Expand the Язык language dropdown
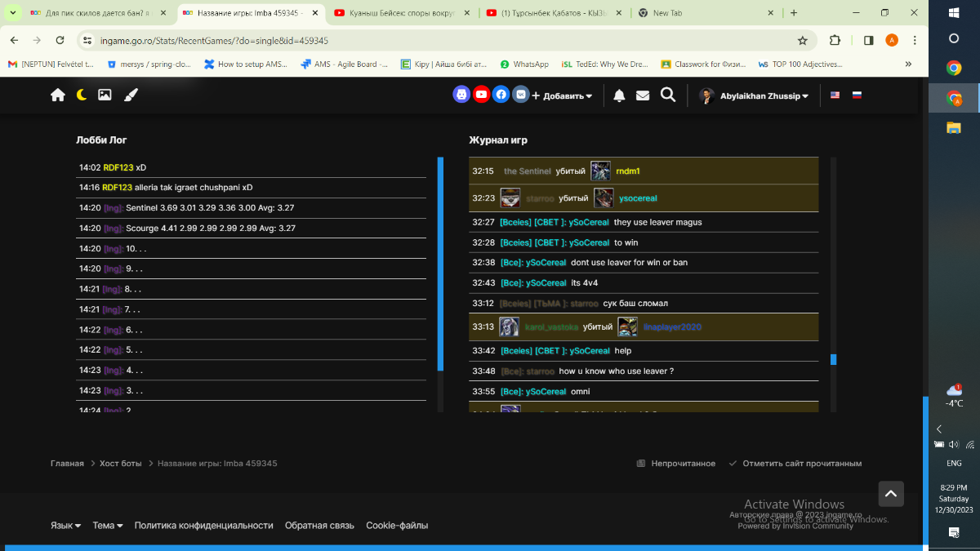This screenshot has width=980, height=551. click(x=65, y=526)
